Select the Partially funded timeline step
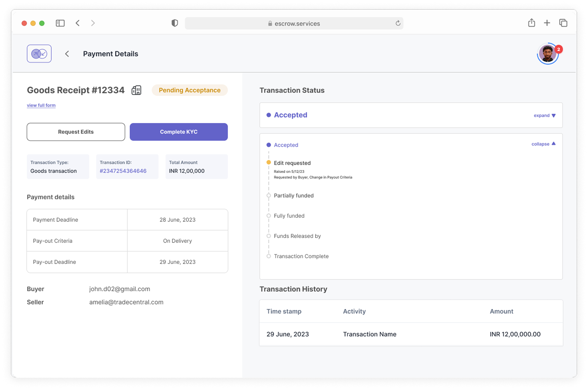This screenshot has width=588, height=390. [294, 195]
